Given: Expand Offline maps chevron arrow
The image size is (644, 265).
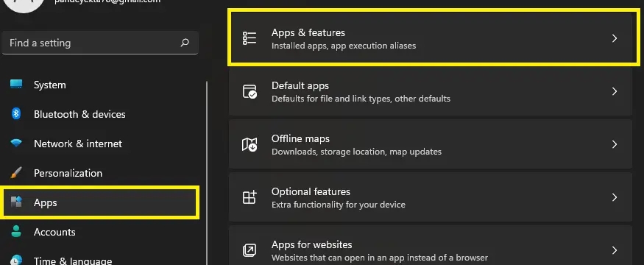Looking at the screenshot, I should coord(615,144).
